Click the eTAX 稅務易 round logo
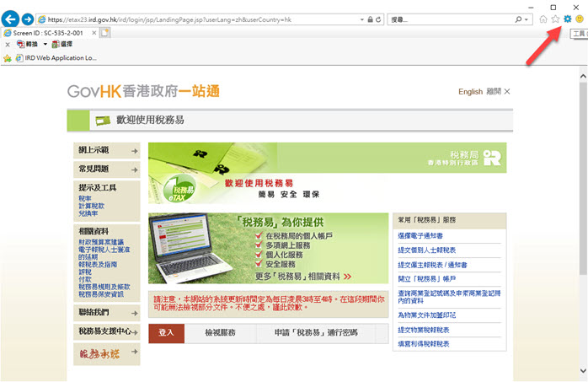 click(x=179, y=189)
